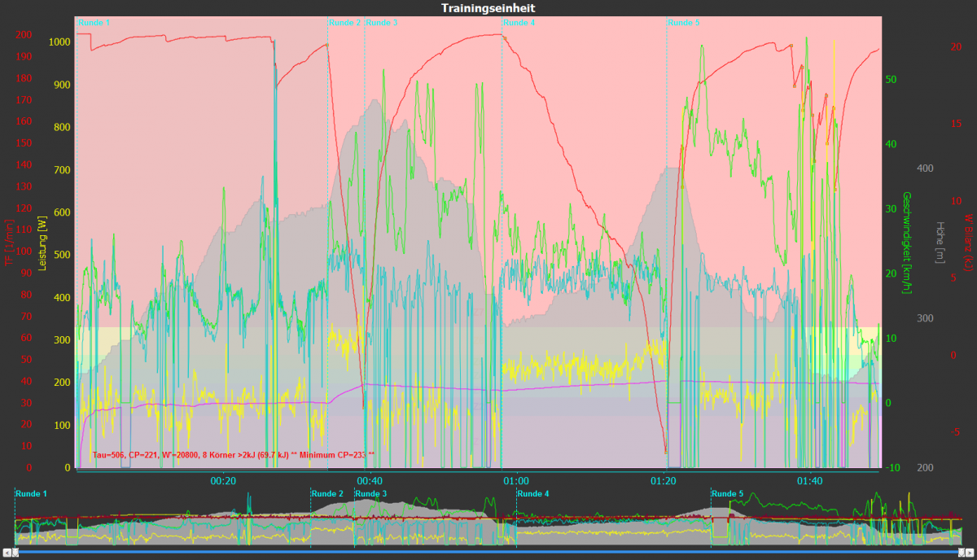Click the Trainingseinheit chart title

[488, 7]
